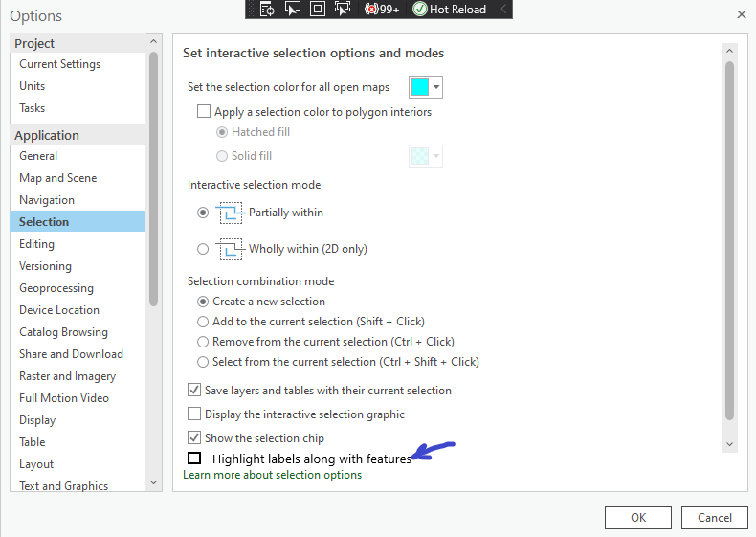Click the Partially within selection mode icon
The width and height of the screenshot is (756, 537).
pyautogui.click(x=231, y=213)
